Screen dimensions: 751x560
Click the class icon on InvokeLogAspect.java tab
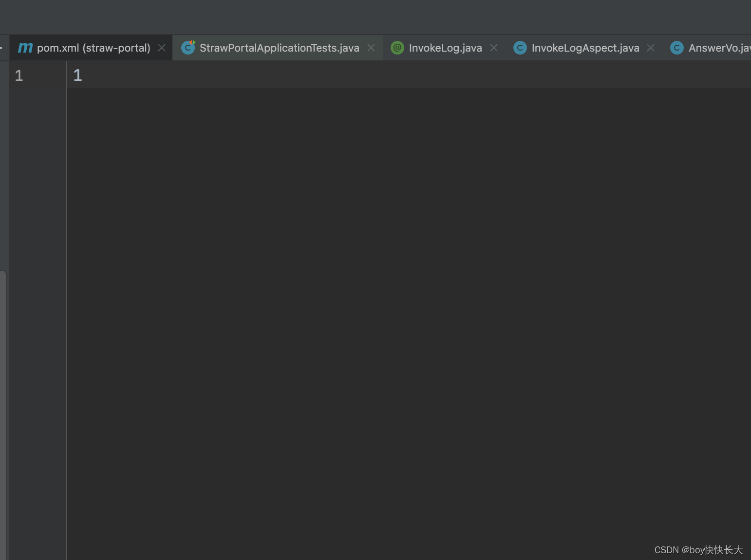coord(520,48)
